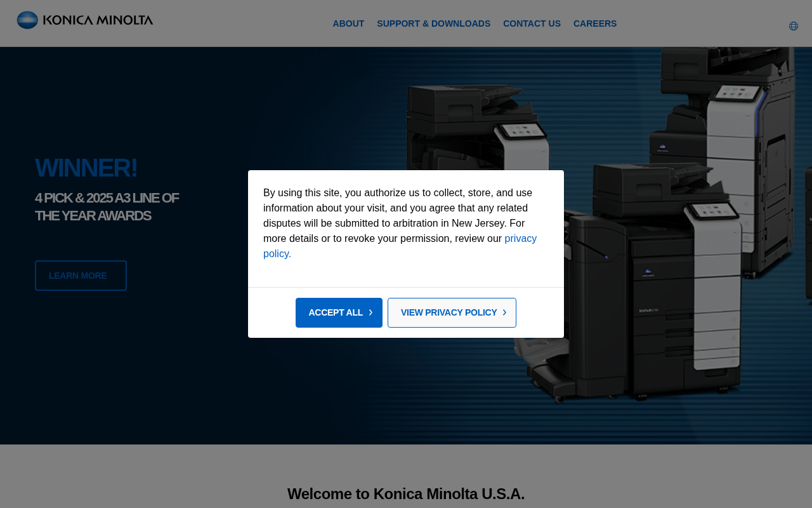Follow the inline privacy policy link
Viewport: 812px width, 508px height.
(x=400, y=246)
